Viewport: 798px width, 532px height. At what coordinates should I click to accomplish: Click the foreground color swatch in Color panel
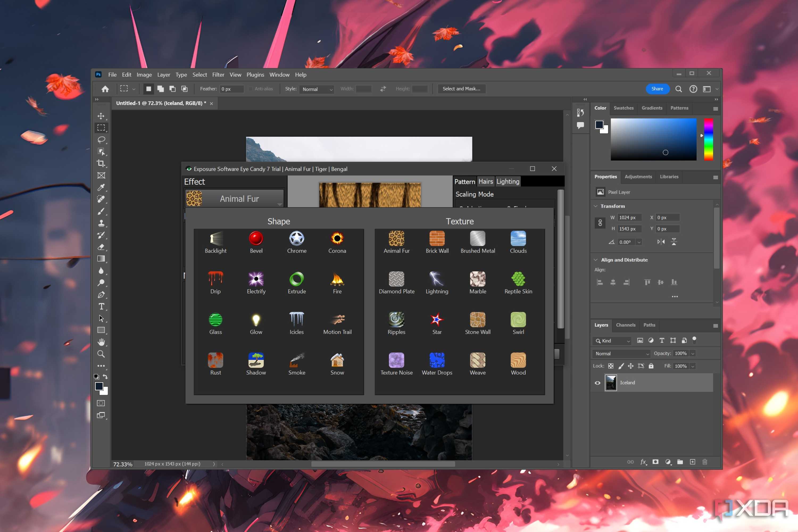click(599, 124)
